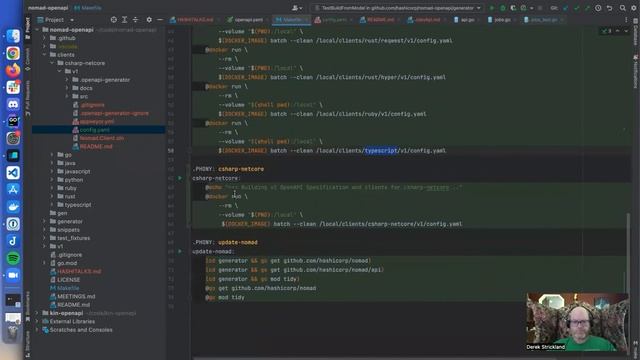The image size is (640, 360).
Task: Open the user account icon menu
Action: [x=297, y=8]
